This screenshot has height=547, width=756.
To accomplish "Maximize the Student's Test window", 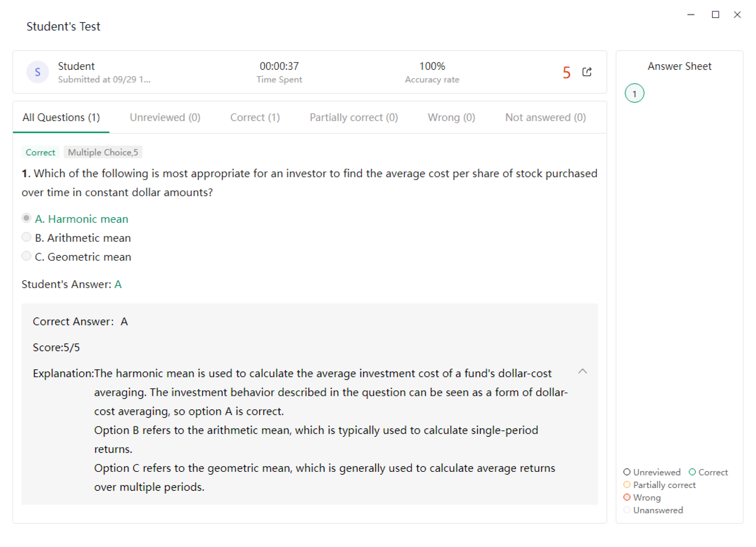I will [715, 15].
